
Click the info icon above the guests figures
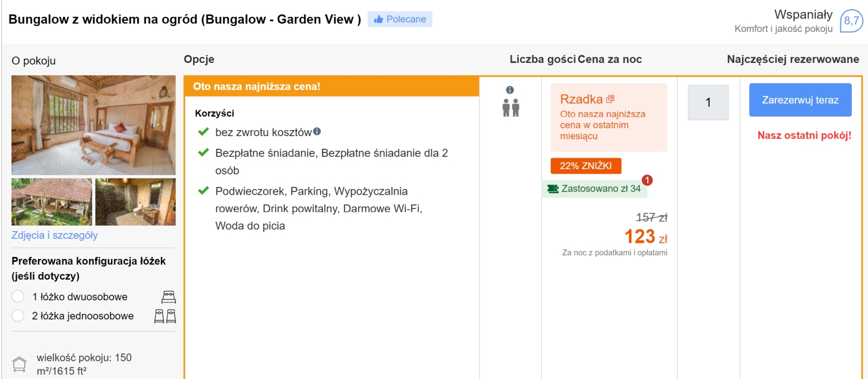click(x=510, y=90)
